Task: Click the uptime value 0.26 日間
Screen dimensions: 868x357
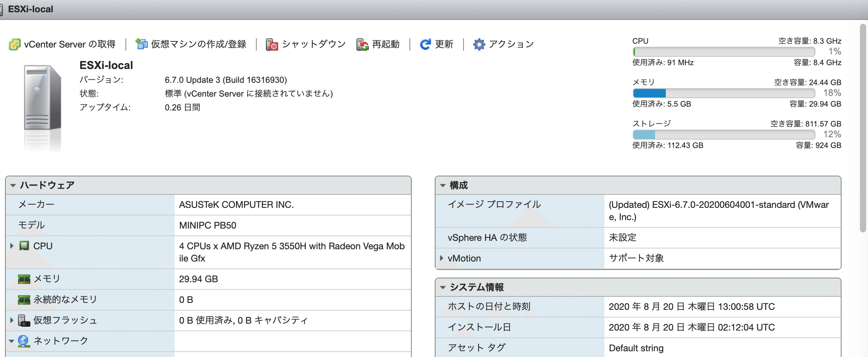Action: click(x=182, y=107)
